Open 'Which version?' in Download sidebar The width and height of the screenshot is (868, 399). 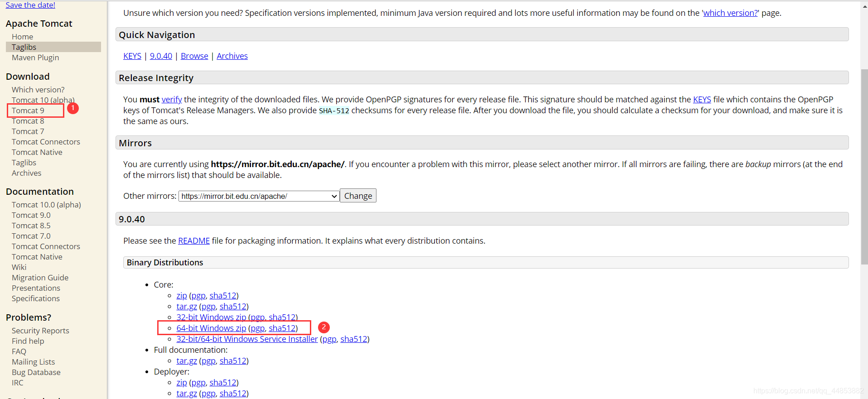38,90
